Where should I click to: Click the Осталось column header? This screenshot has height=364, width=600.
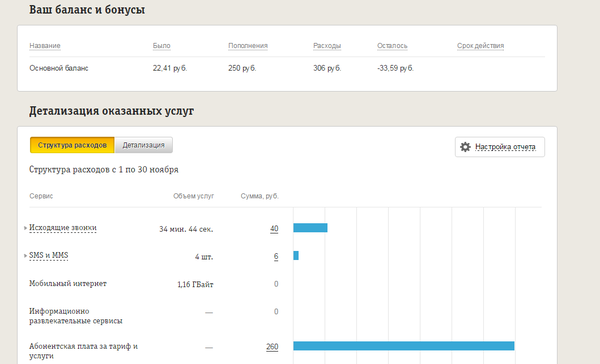(x=392, y=46)
